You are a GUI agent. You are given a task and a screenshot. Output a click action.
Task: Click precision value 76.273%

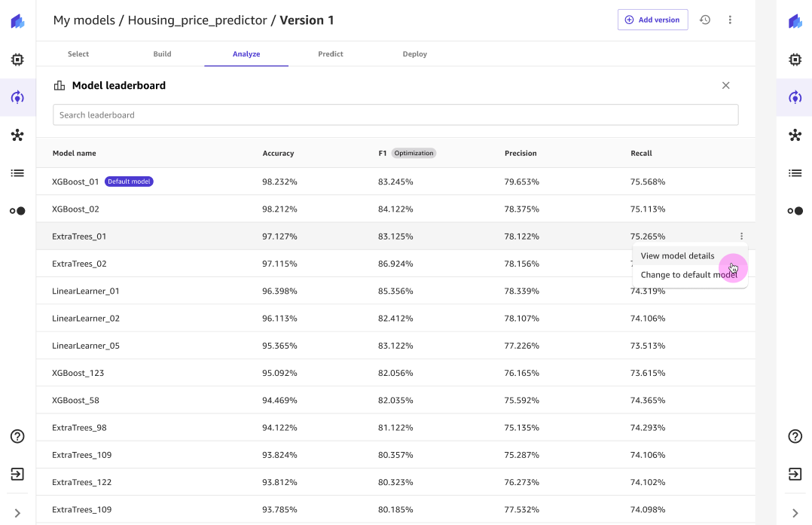(521, 482)
